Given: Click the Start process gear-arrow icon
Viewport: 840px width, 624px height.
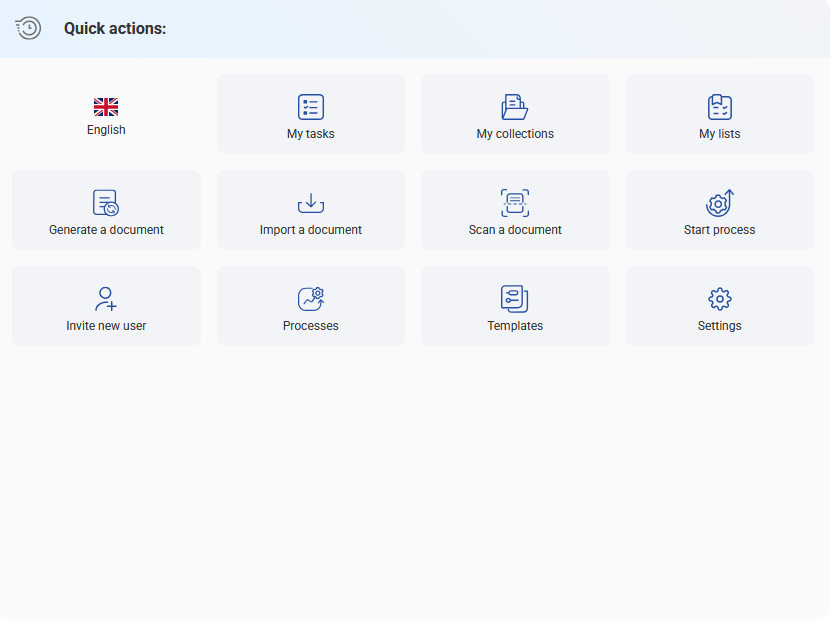Looking at the screenshot, I should point(719,202).
